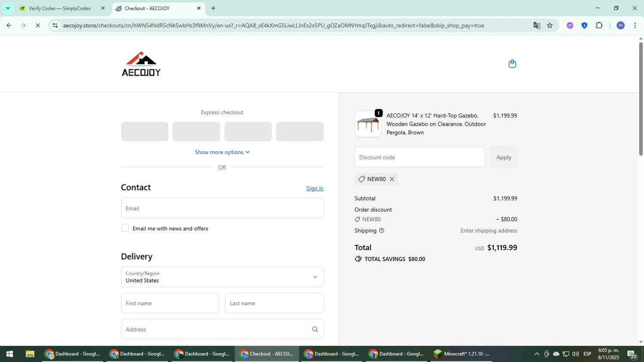Close the Checkout - AECOJOY tab
This screenshot has height=362, width=644.
199,8
